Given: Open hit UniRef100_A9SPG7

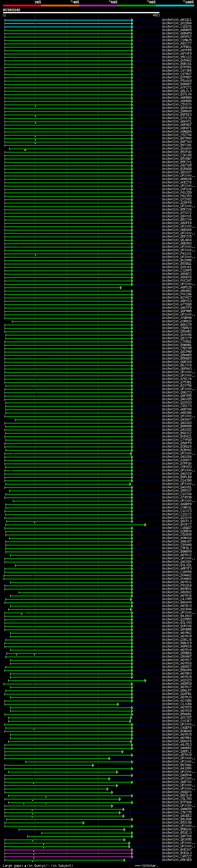Looking at the screenshot, I should [x=177, y=37].
